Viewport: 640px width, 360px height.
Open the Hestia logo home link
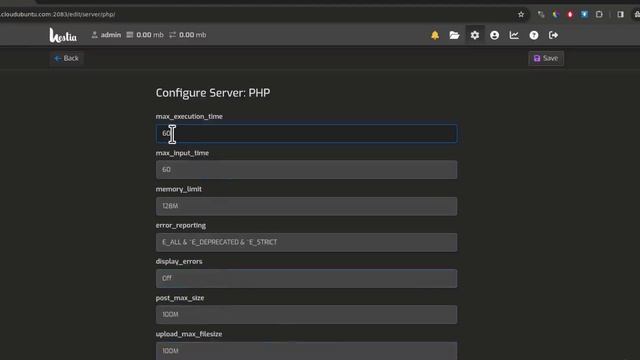63,35
